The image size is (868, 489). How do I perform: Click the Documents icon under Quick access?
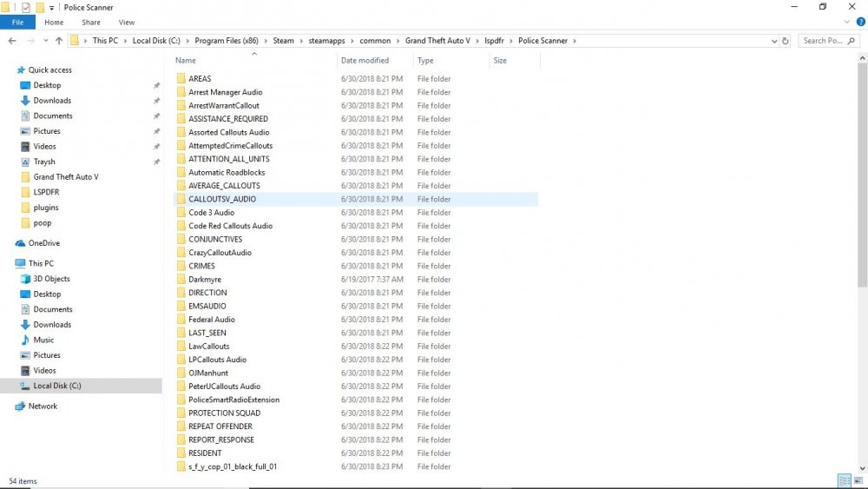point(25,116)
